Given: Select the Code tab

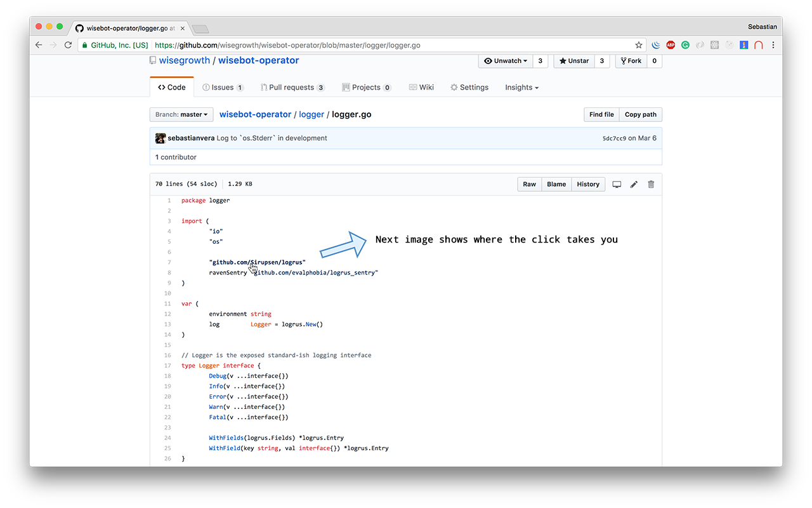Looking at the screenshot, I should pyautogui.click(x=172, y=87).
